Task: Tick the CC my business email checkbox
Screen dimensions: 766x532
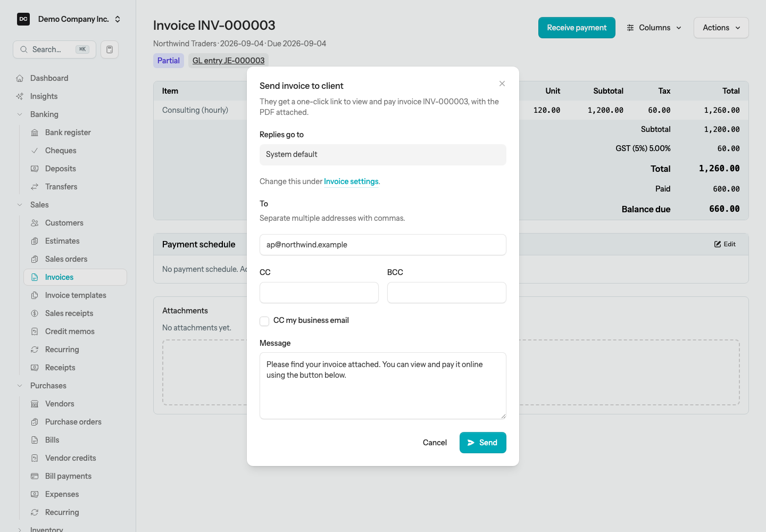Action: point(264,321)
